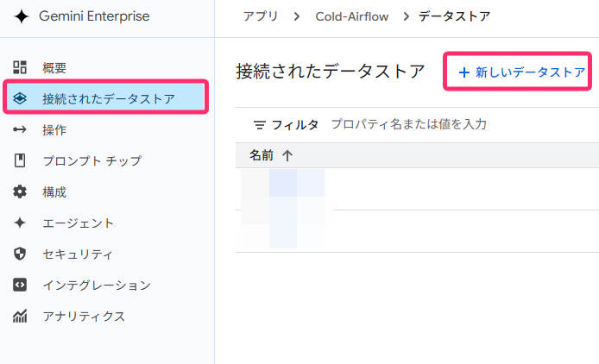Click the 接続されたデータストア layers icon

[x=20, y=98]
